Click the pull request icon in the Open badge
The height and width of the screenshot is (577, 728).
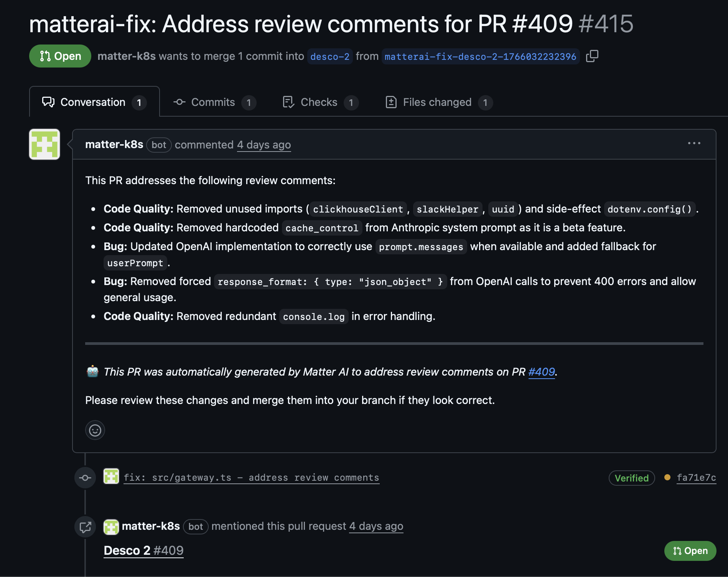[45, 56]
